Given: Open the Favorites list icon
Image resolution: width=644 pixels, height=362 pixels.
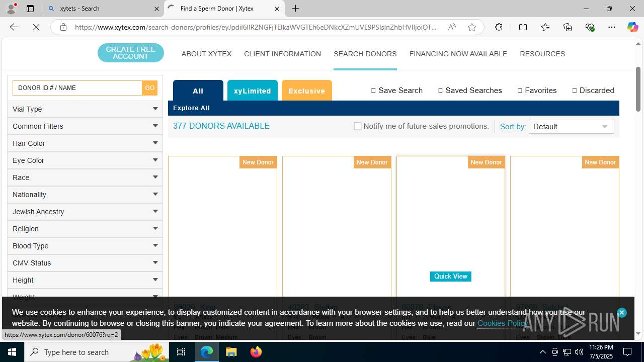Looking at the screenshot, I should tap(545, 27).
